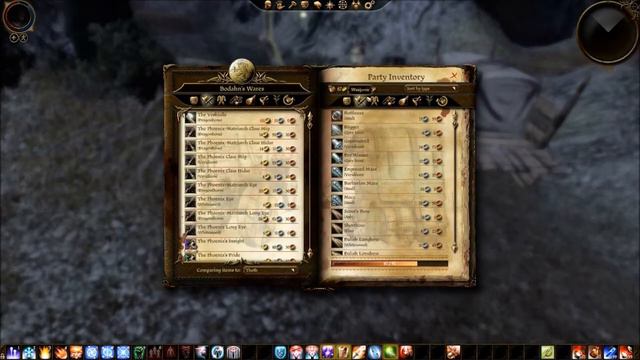
Task: Select crossed swords weapons filter in Bodahn's Wares
Action: click(207, 100)
